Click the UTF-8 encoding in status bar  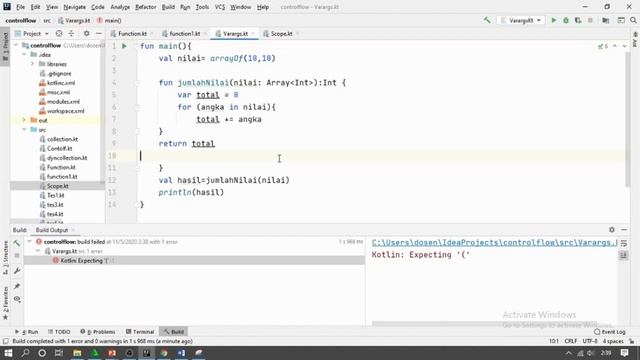590,341
